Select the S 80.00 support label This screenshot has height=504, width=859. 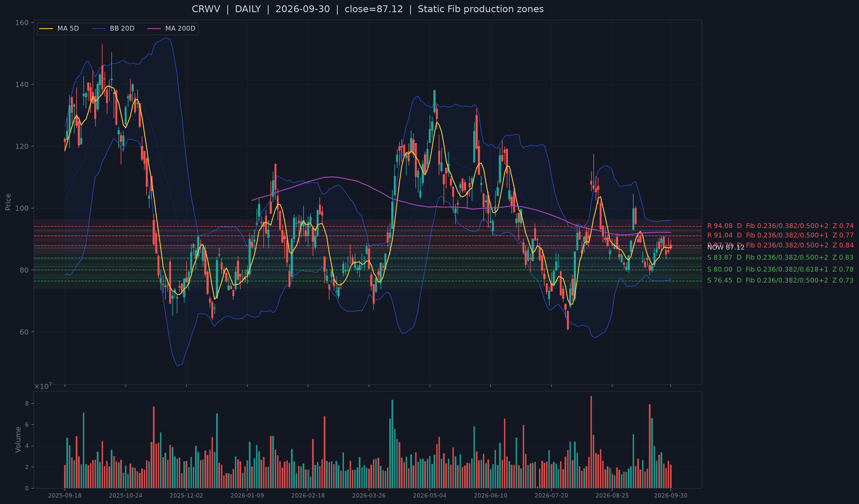pyautogui.click(x=780, y=269)
